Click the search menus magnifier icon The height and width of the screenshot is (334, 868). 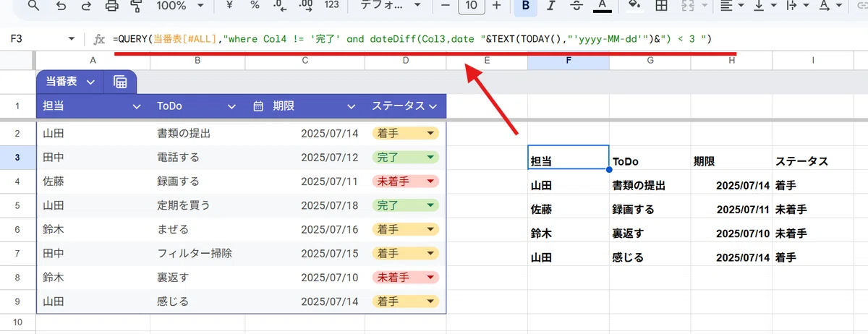point(35,7)
